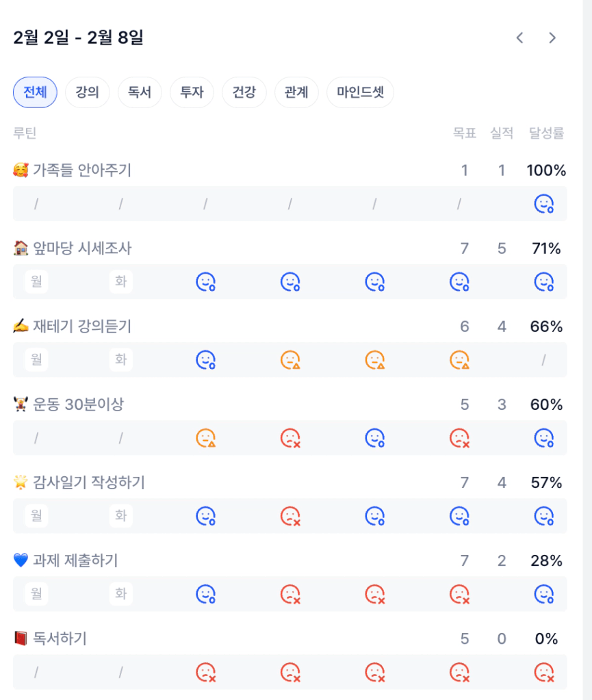
Task: Go to the previous week with left chevron
Action: (x=519, y=38)
